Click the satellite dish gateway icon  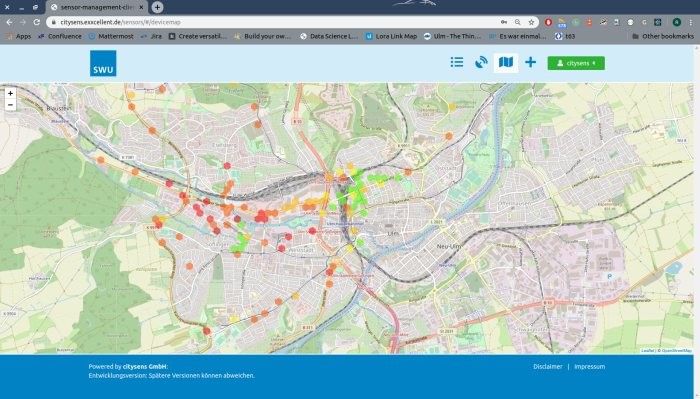481,62
